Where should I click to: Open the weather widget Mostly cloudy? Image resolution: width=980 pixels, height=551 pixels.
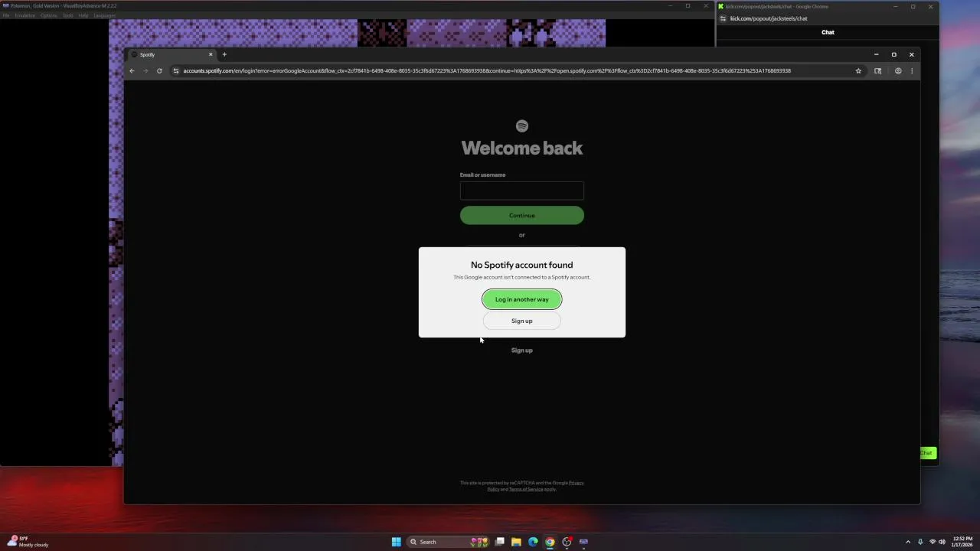[28, 542]
